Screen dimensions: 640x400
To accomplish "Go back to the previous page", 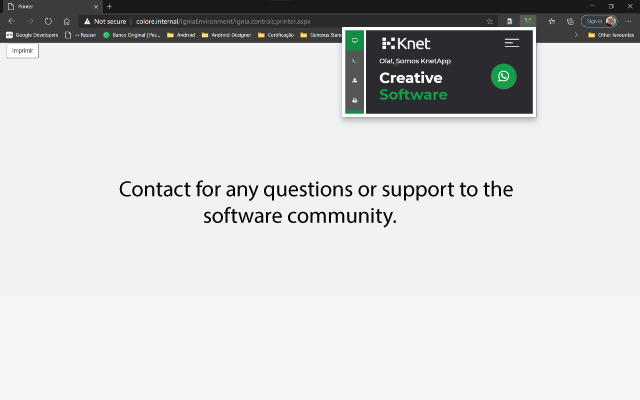I will click(x=11, y=21).
